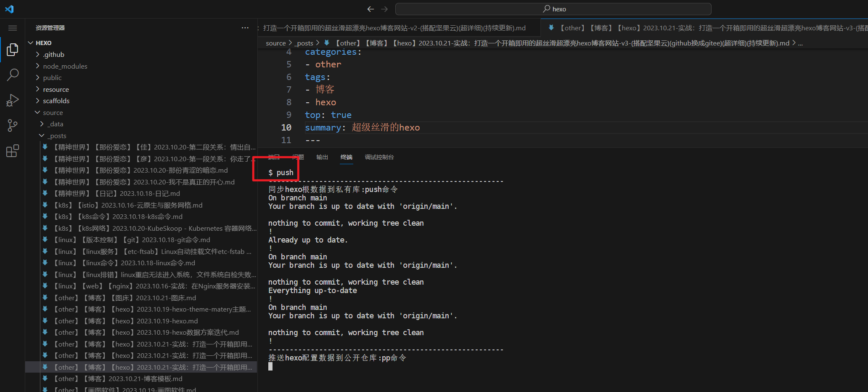This screenshot has width=868, height=392.
Task: Open the Search view icon
Action: [13, 75]
